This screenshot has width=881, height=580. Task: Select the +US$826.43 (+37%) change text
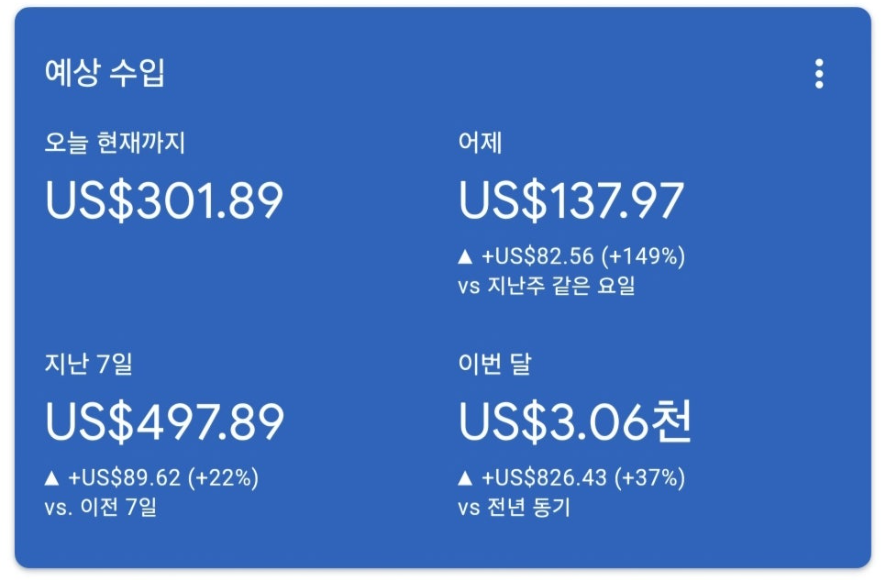(584, 478)
